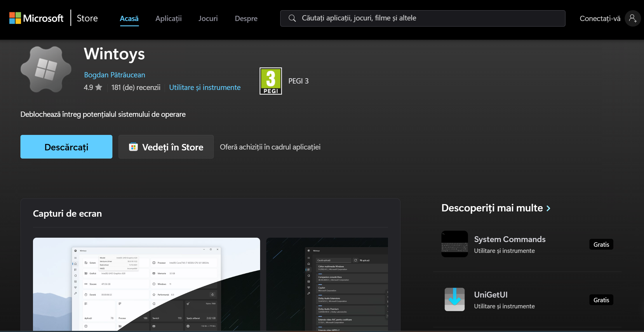Click the Microsoft logo
The image size is (644, 332).
[x=36, y=18]
